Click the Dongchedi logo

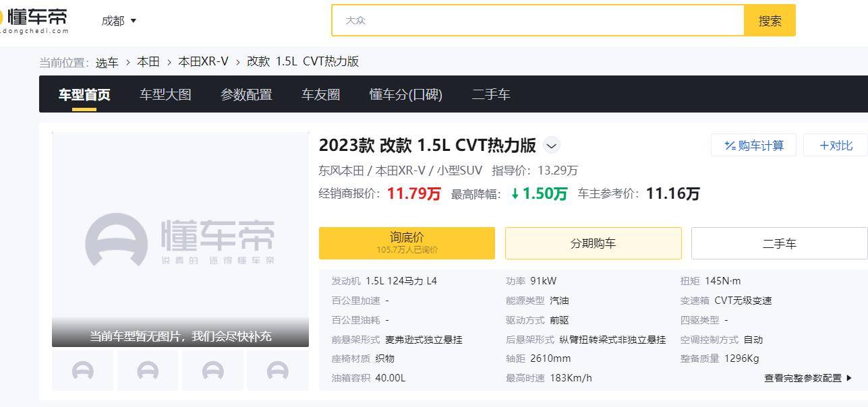(34, 20)
